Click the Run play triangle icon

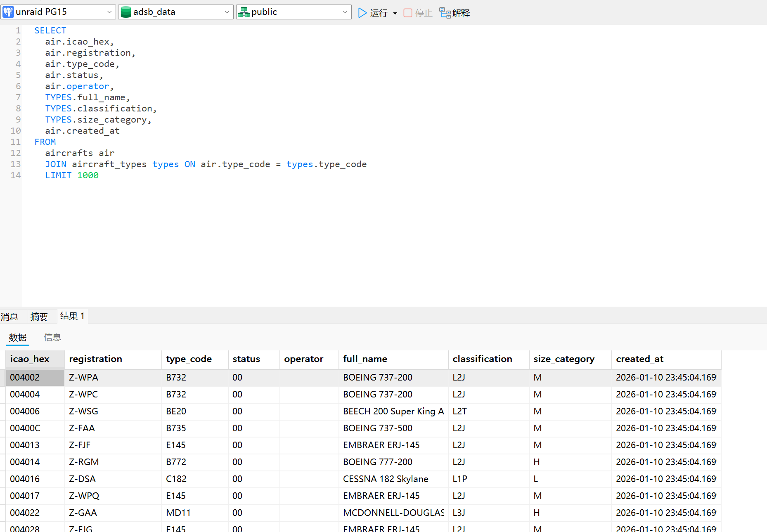click(x=362, y=13)
